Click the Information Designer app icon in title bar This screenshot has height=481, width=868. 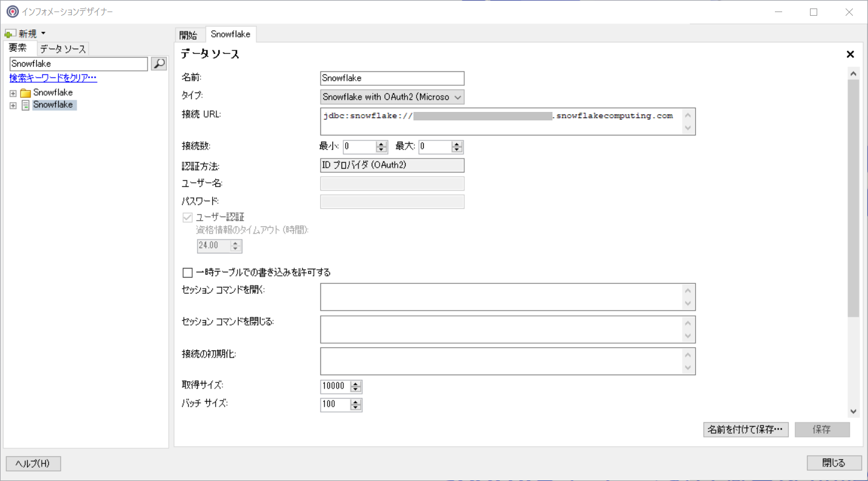coord(12,11)
